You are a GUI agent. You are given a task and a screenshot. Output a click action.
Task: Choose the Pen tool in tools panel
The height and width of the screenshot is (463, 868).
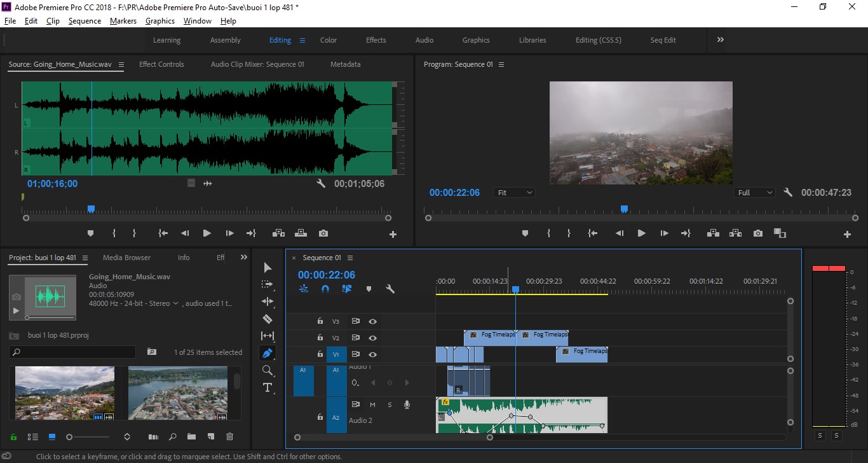point(268,353)
